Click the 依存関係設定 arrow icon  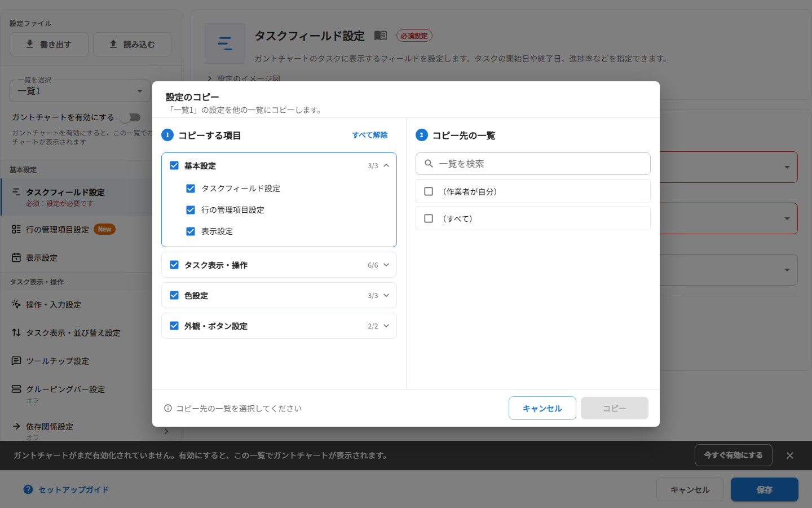pyautogui.click(x=16, y=426)
